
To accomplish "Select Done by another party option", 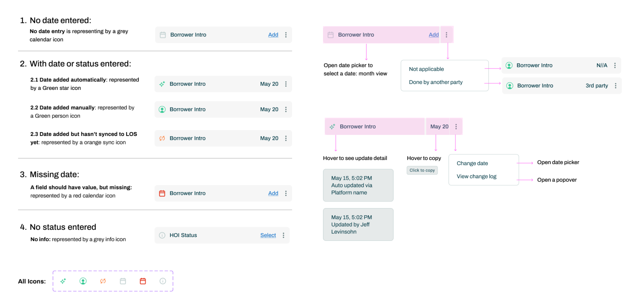I will tap(436, 82).
